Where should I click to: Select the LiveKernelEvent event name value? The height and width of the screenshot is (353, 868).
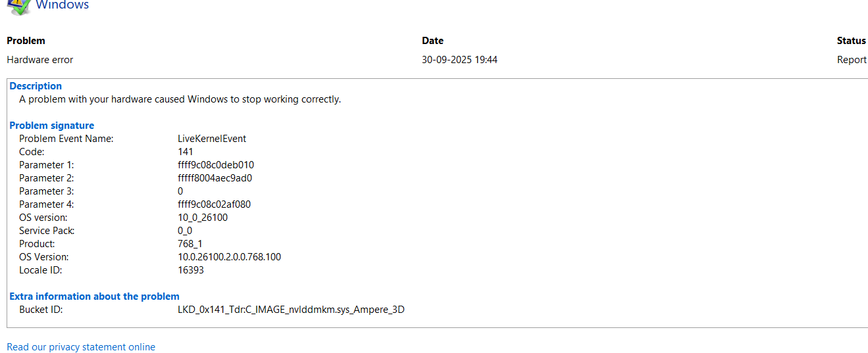[212, 139]
